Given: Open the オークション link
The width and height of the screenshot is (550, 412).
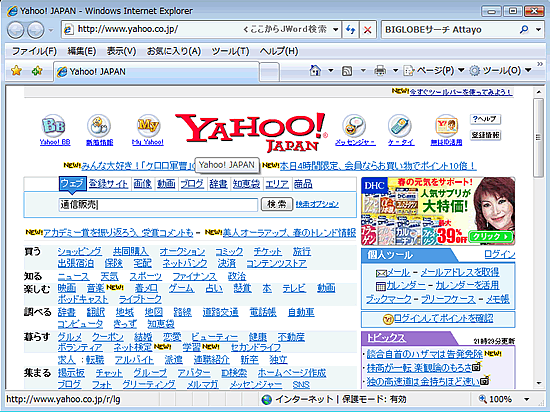Looking at the screenshot, I should (x=182, y=252).
